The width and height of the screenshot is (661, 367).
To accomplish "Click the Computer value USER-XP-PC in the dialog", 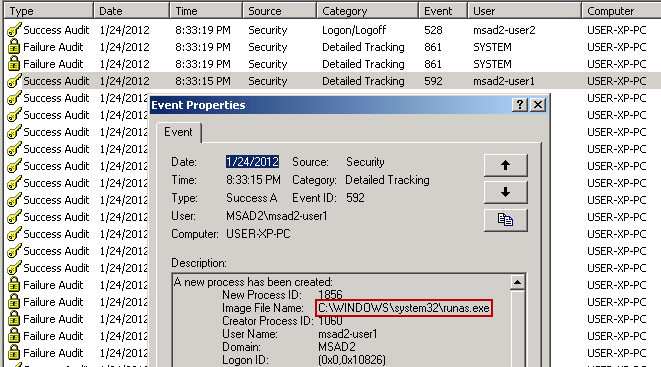I will tap(258, 234).
